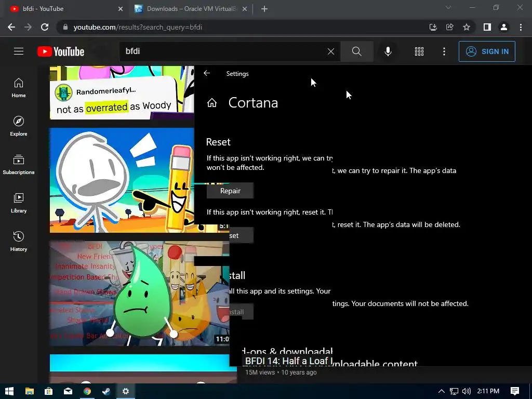Click the volume speaker icon
The width and height of the screenshot is (532, 399).
467,391
